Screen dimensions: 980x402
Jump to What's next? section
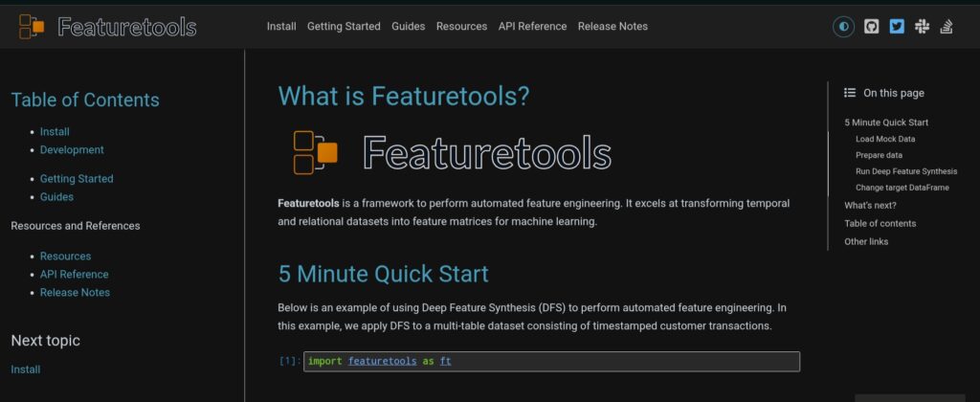(870, 205)
